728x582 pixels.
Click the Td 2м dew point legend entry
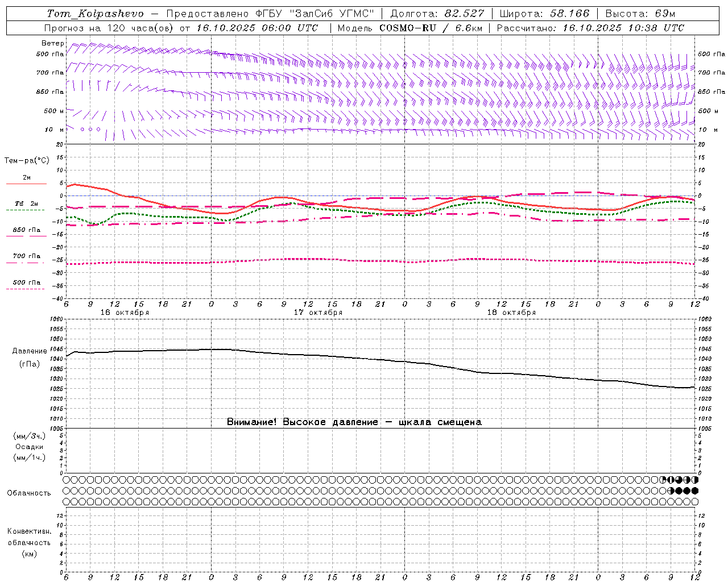click(27, 203)
